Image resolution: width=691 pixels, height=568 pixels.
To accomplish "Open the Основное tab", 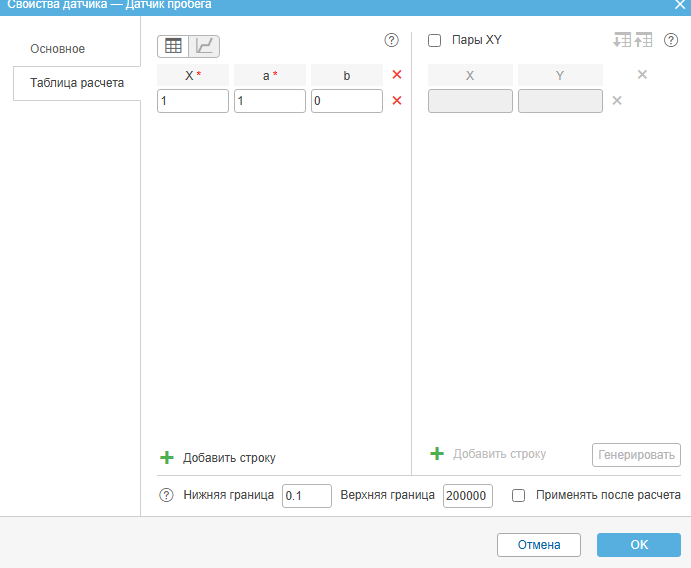I will [57, 49].
